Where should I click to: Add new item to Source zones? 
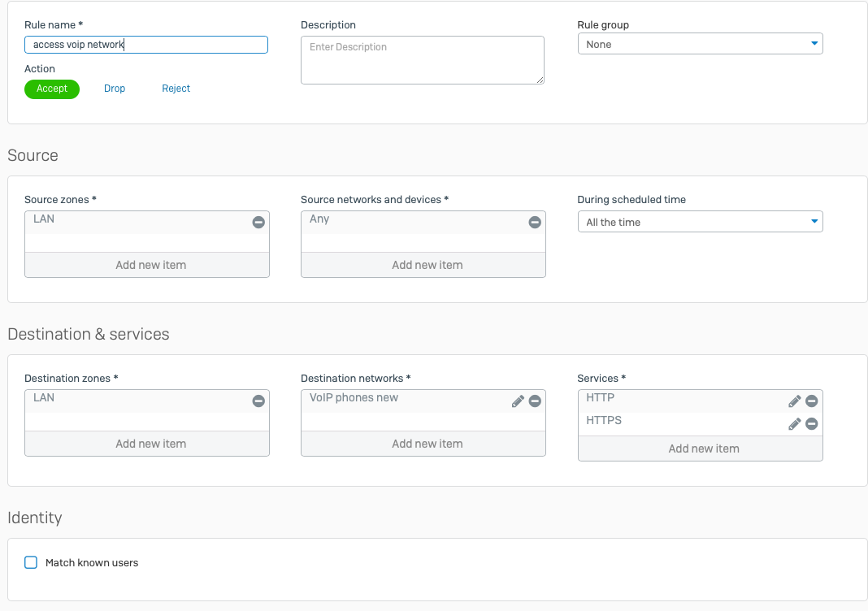[150, 265]
